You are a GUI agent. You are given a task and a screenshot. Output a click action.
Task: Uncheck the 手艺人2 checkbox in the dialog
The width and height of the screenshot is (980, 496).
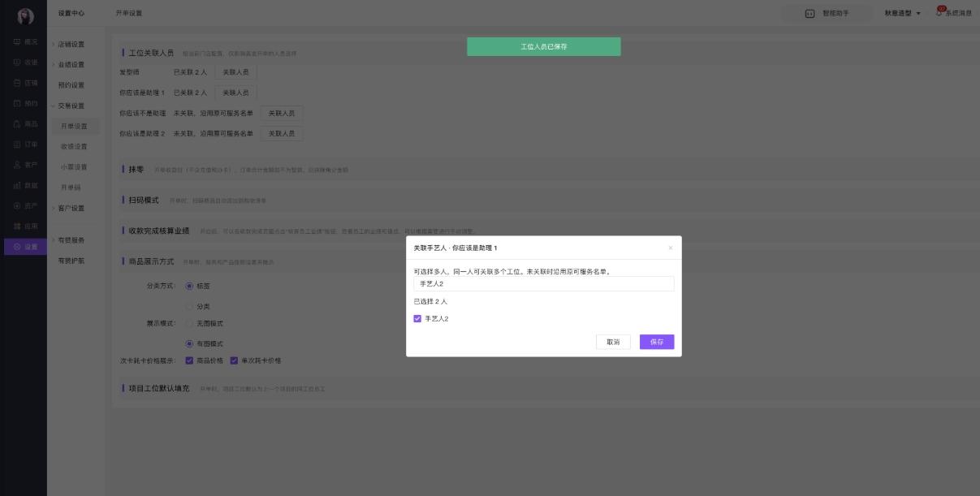pyautogui.click(x=417, y=319)
